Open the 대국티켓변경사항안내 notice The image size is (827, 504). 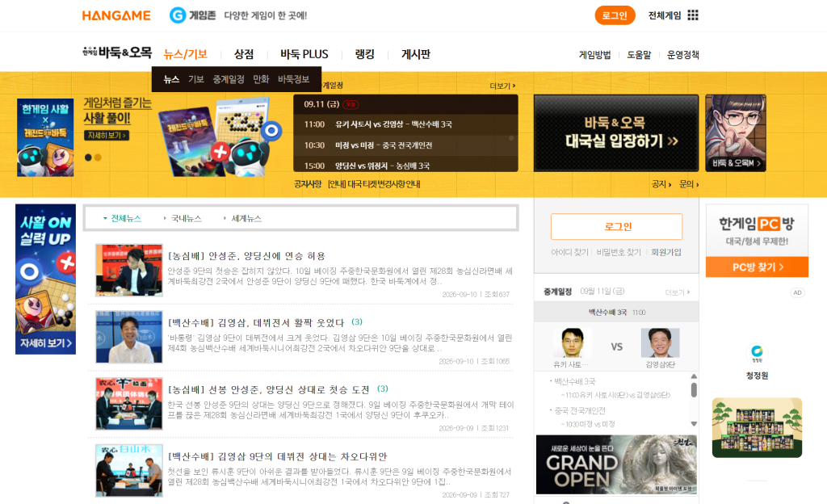[374, 184]
